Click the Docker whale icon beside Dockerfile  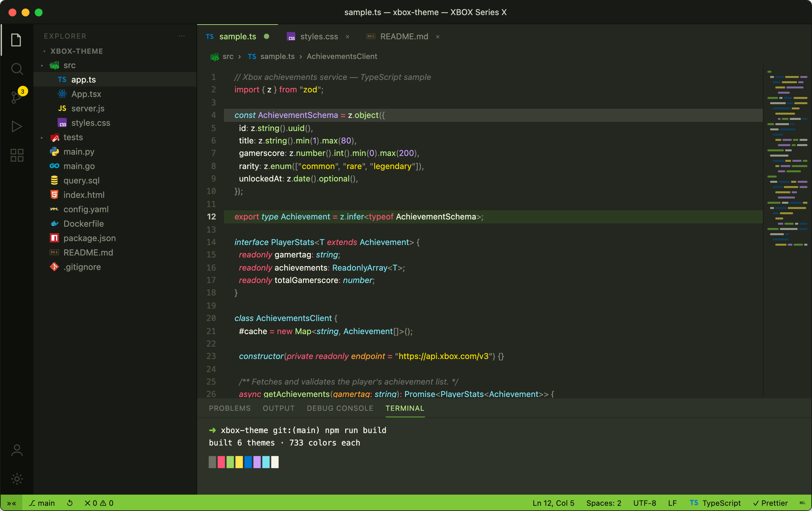tap(54, 223)
